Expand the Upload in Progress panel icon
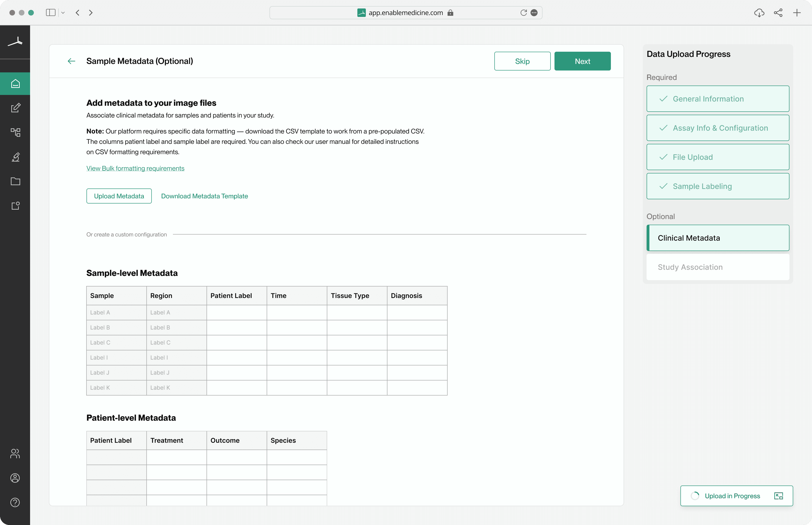Screen dimensions: 812x525 pyautogui.click(x=779, y=496)
